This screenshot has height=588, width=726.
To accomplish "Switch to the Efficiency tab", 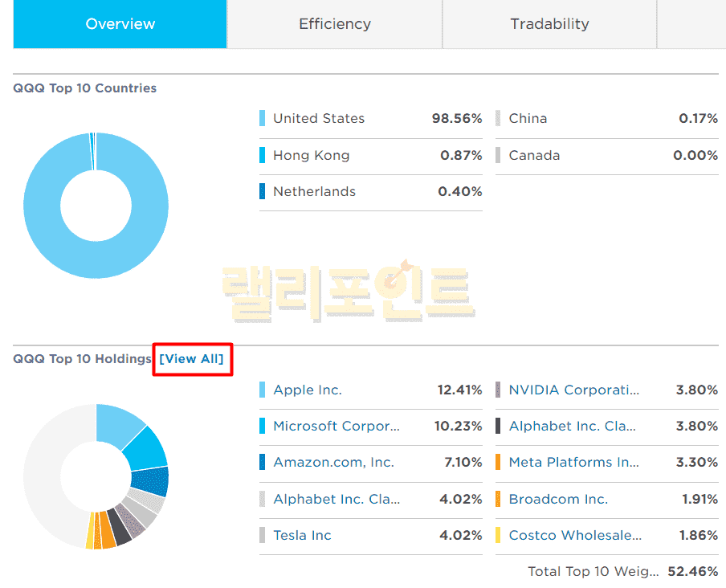I will coord(335,24).
